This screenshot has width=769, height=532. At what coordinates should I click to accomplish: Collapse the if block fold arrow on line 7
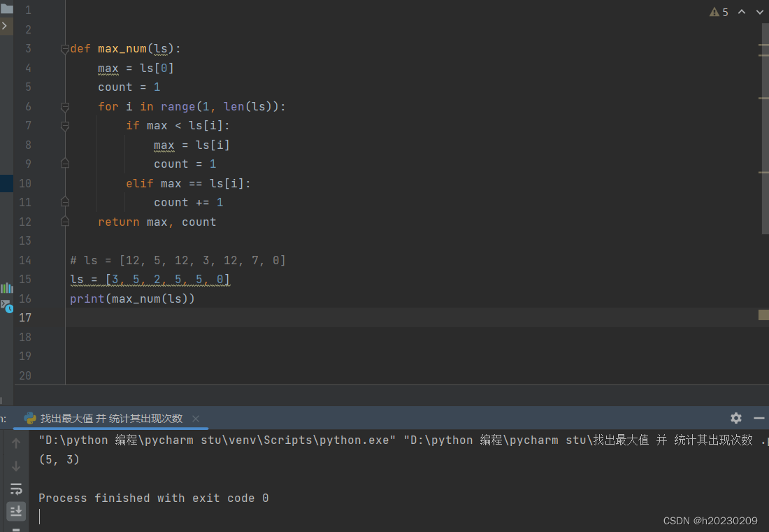pyautogui.click(x=64, y=126)
